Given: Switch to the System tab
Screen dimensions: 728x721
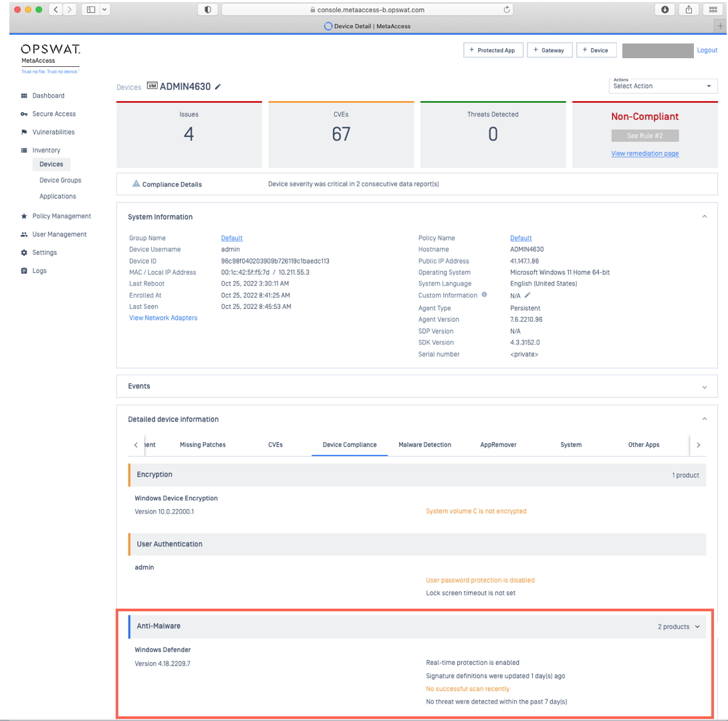Looking at the screenshot, I should pyautogui.click(x=571, y=445).
